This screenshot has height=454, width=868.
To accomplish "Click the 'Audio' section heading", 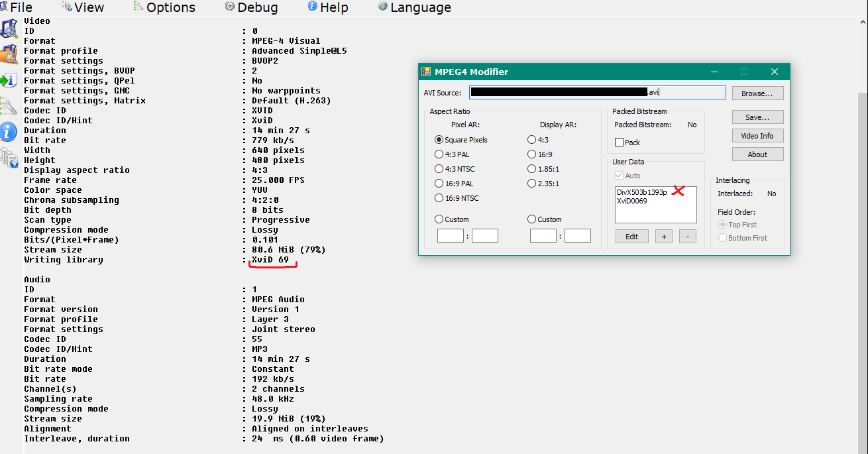I will tap(37, 280).
